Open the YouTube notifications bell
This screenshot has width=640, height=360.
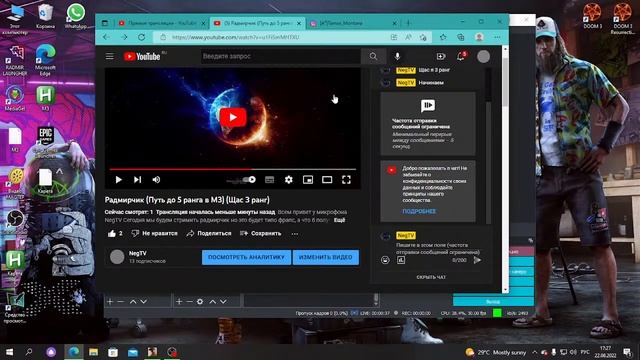click(461, 56)
